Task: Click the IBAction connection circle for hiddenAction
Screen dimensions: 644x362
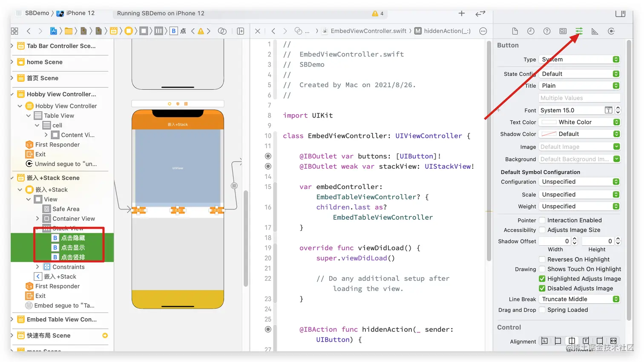Action: coord(268,329)
